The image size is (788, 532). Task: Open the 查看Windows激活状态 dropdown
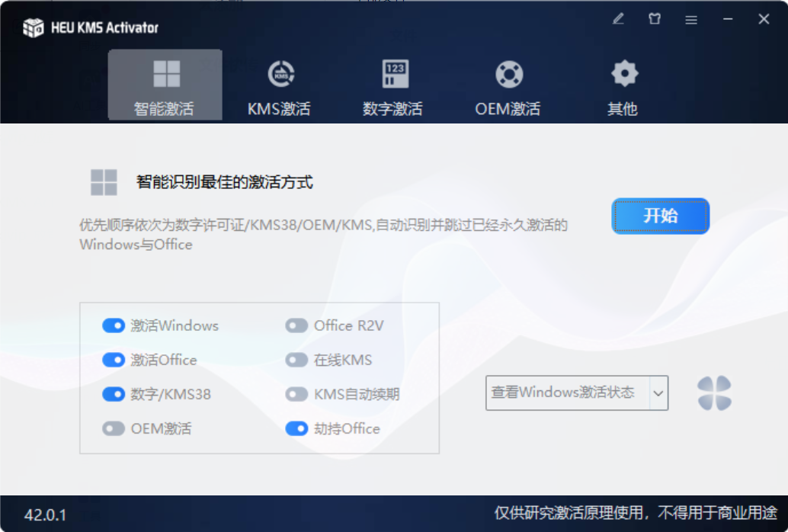(x=568, y=393)
